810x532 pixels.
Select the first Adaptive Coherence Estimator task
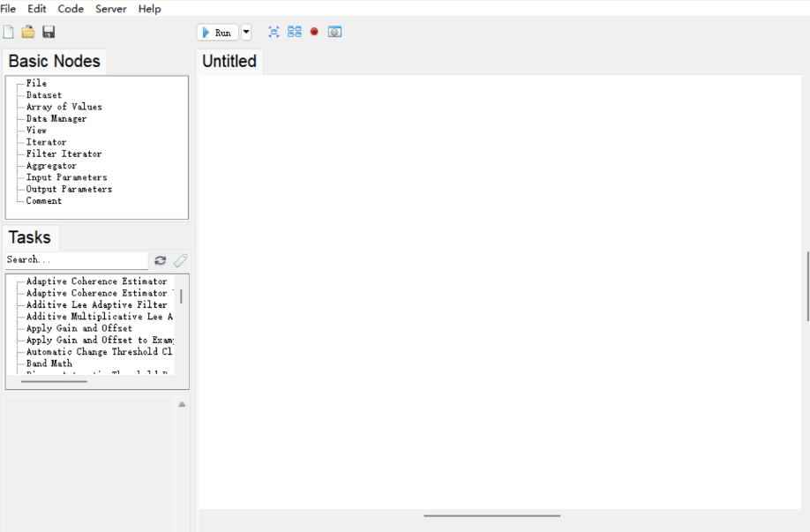(x=96, y=281)
